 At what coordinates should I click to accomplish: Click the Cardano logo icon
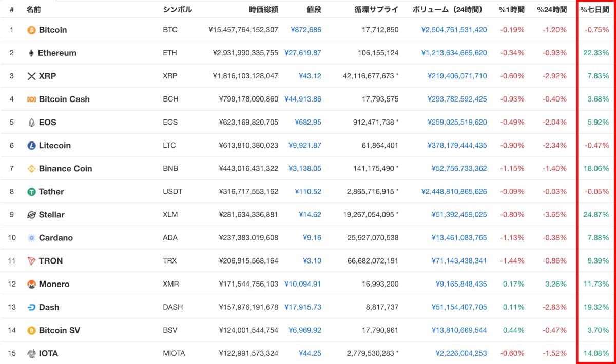31,238
